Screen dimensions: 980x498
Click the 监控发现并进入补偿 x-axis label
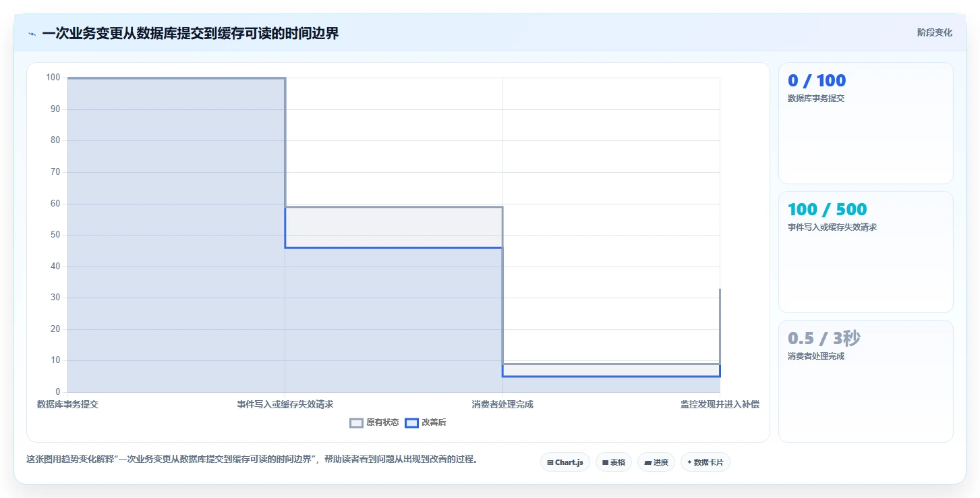point(720,404)
